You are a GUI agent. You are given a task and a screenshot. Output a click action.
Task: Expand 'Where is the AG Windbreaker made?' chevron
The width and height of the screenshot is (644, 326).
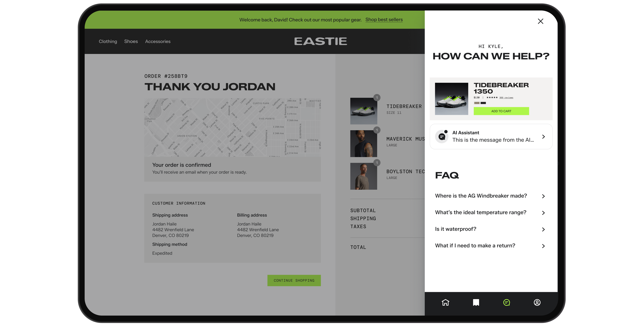(x=543, y=196)
